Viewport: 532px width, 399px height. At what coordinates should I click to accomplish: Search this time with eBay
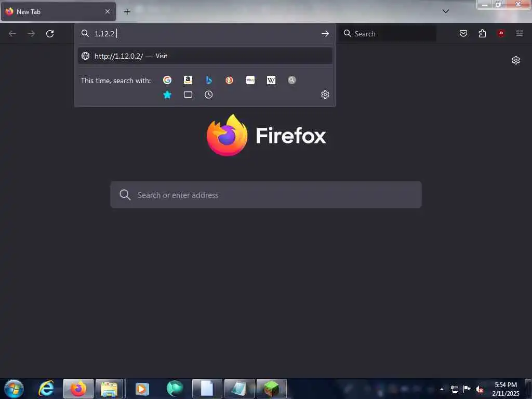tap(250, 80)
